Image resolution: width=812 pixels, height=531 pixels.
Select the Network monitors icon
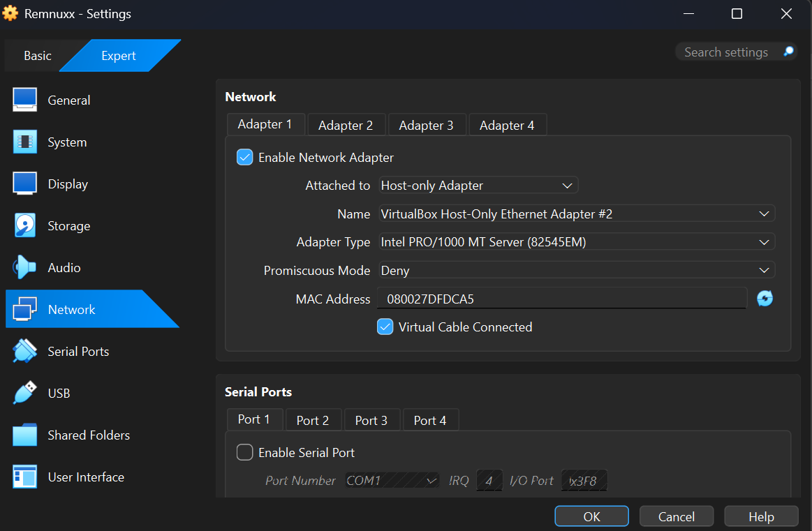[x=24, y=309]
